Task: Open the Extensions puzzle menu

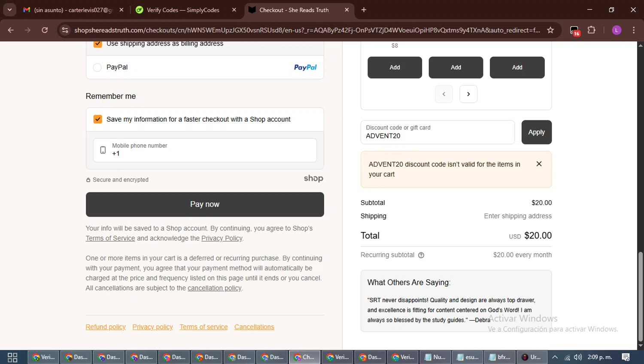Action: coord(592,30)
